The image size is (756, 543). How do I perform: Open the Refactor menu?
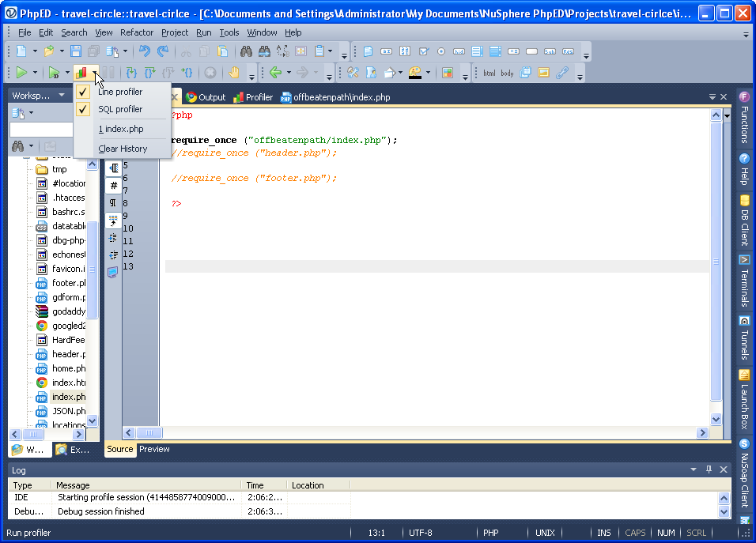[137, 32]
